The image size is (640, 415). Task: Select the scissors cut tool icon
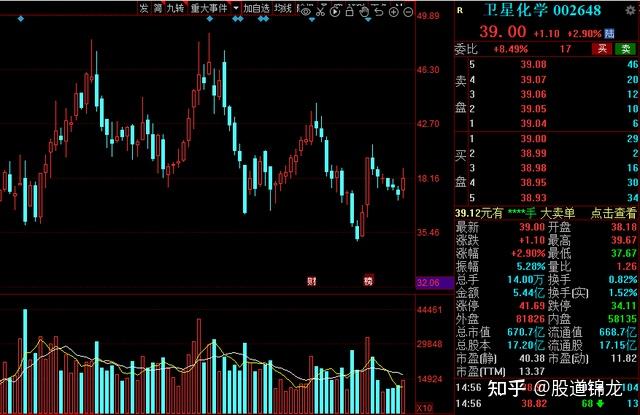pyautogui.click(x=320, y=11)
